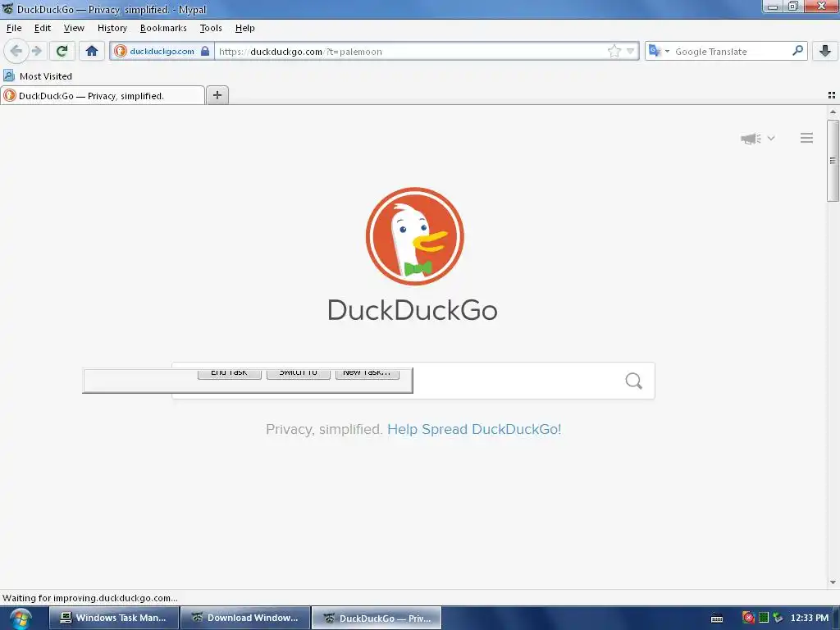
Task: Click the 12:33 PM clock
Action: (x=810, y=618)
